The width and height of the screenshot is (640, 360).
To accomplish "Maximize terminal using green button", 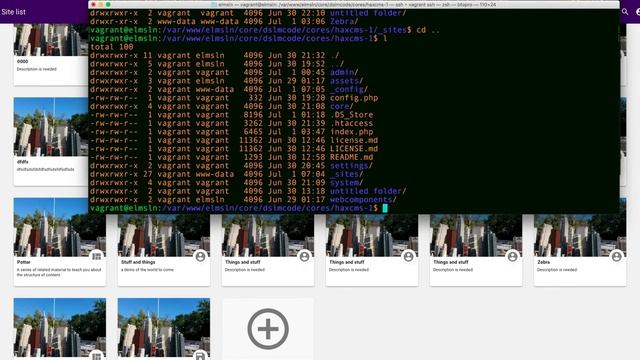I will (x=108, y=4).
